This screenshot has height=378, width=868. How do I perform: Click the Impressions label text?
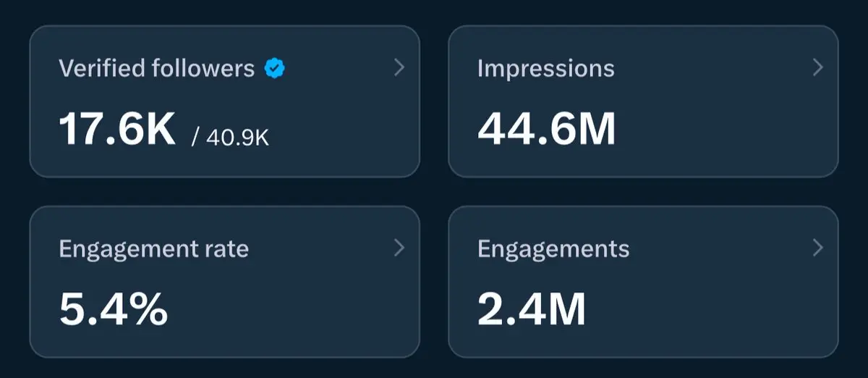tap(545, 69)
